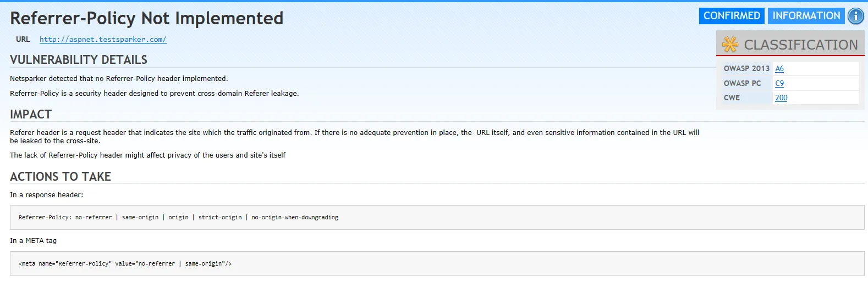Click the blue information circle icon
This screenshot has height=281, width=868.
point(856,16)
